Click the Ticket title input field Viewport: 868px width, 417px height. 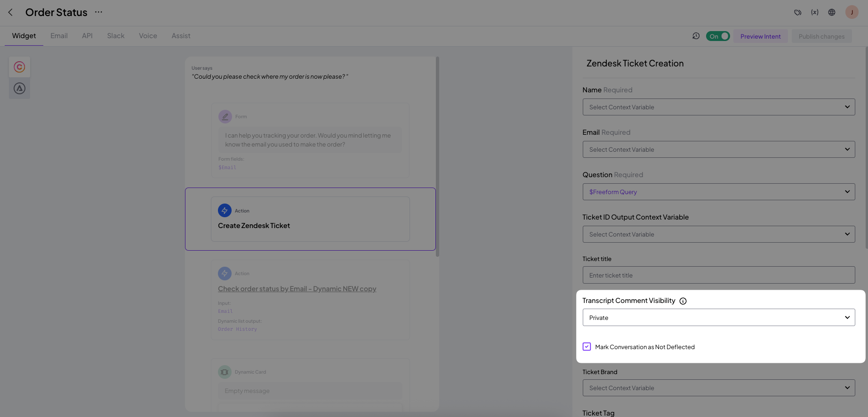[719, 275]
